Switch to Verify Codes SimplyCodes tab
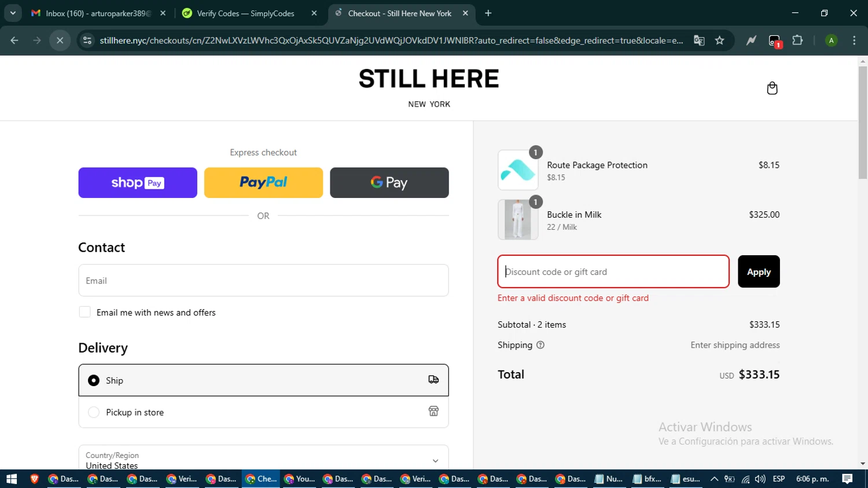 249,13
